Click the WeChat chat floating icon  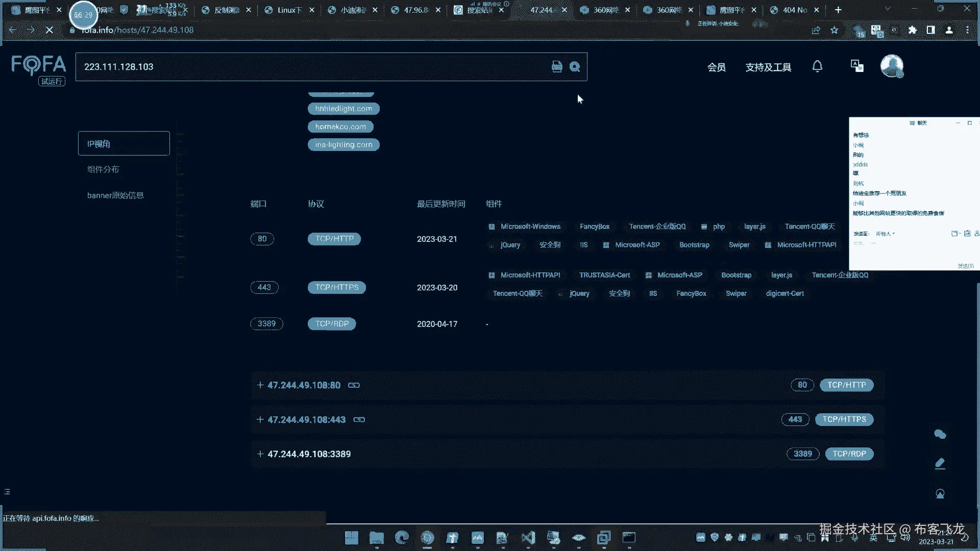[940, 434]
